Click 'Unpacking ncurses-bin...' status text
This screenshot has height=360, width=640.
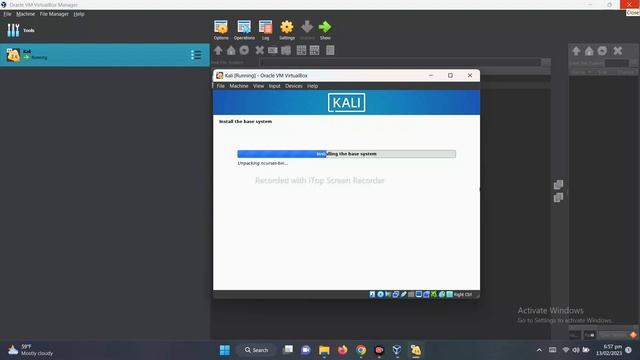coord(262,163)
